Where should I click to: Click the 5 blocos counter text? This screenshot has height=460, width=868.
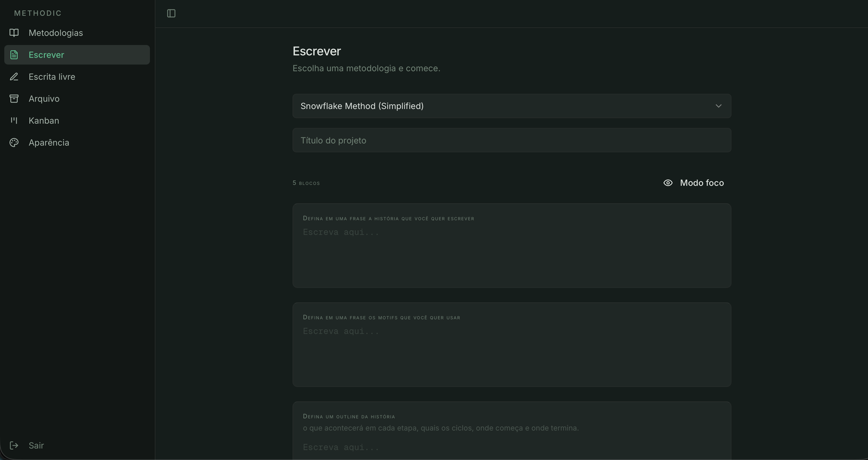pos(306,183)
